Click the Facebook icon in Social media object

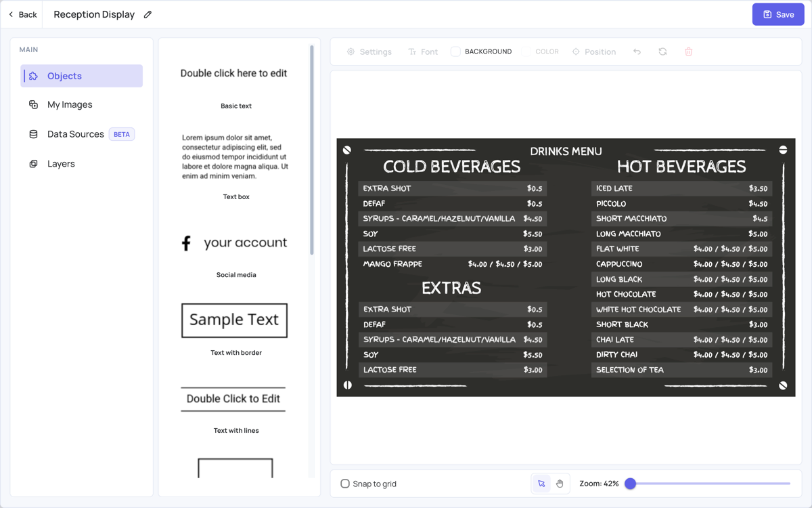pos(186,243)
